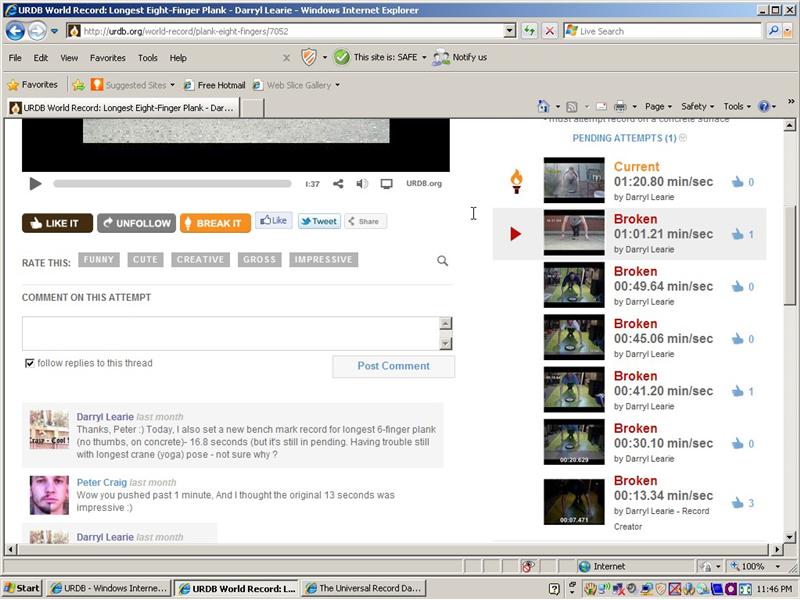The height and width of the screenshot is (600, 800).
Task: Click the Read Mail icon
Action: (602, 107)
